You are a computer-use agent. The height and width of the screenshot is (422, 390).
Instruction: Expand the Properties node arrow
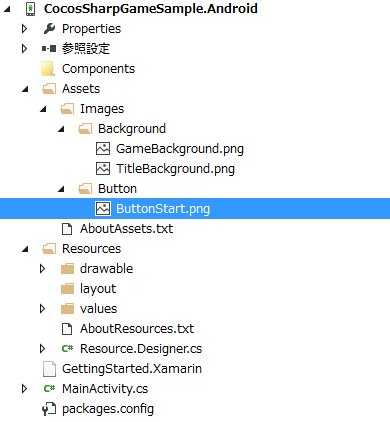click(x=24, y=29)
